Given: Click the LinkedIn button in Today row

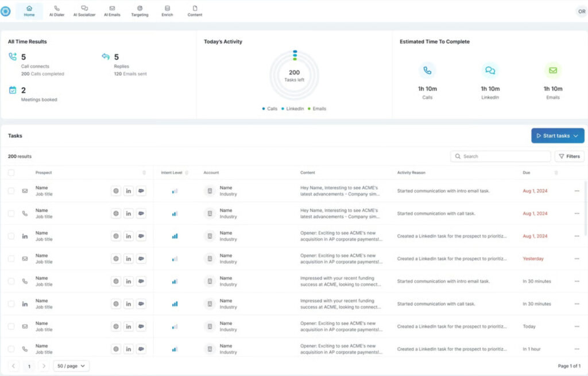Looking at the screenshot, I should coord(128,327).
